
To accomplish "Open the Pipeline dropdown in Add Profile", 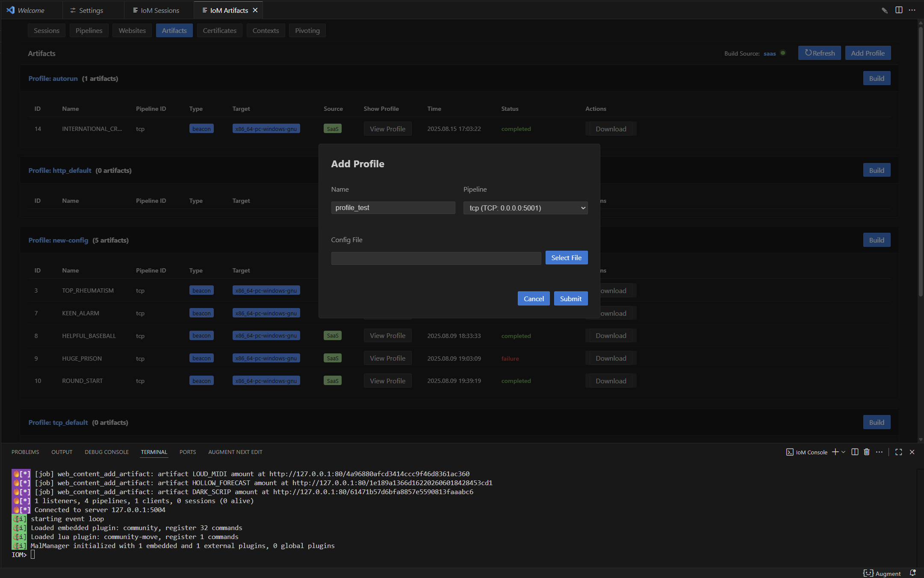I will (x=525, y=208).
